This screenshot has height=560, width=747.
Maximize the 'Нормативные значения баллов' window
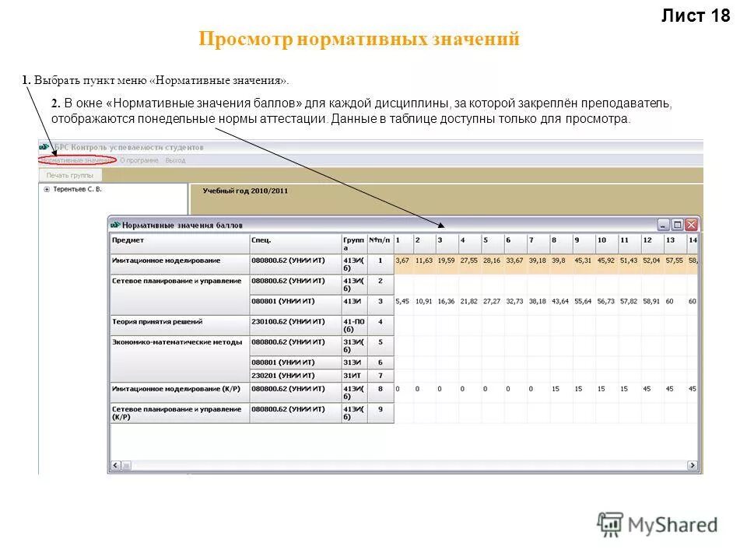pos(678,224)
